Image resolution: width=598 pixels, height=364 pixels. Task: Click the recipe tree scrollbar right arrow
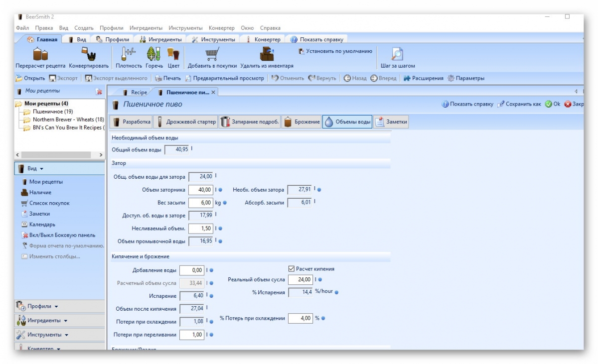[x=101, y=155]
